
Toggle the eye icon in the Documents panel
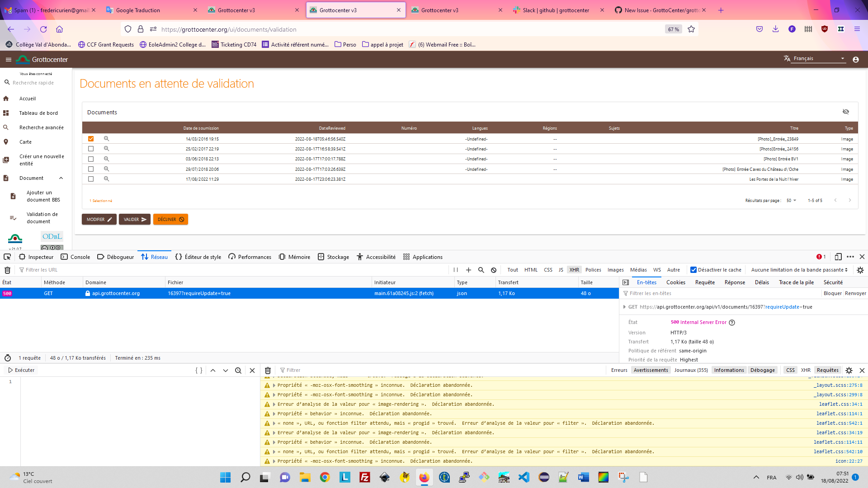(846, 112)
